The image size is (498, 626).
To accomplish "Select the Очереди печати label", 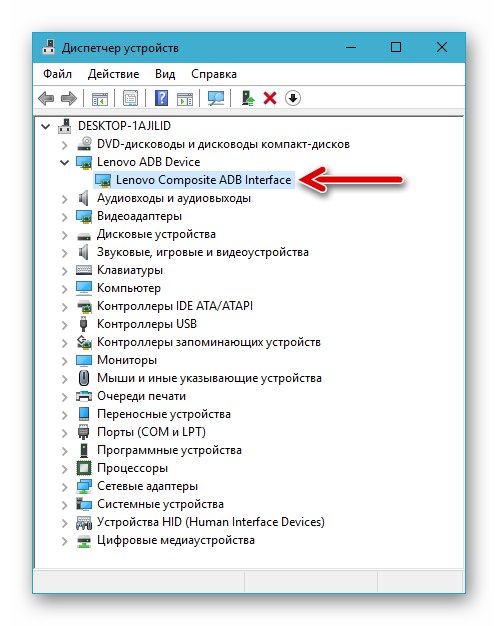I will click(141, 396).
